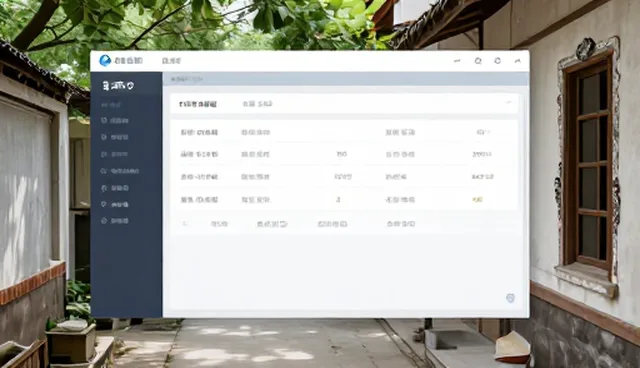
Task: Click the small back arrow below the table
Action: (x=184, y=224)
